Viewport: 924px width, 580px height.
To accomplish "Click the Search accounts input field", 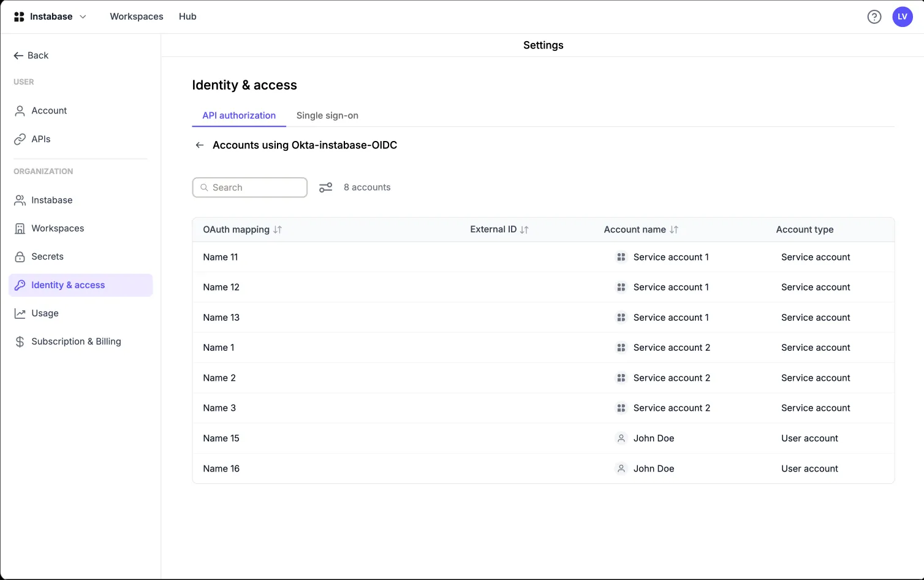I will (x=250, y=188).
